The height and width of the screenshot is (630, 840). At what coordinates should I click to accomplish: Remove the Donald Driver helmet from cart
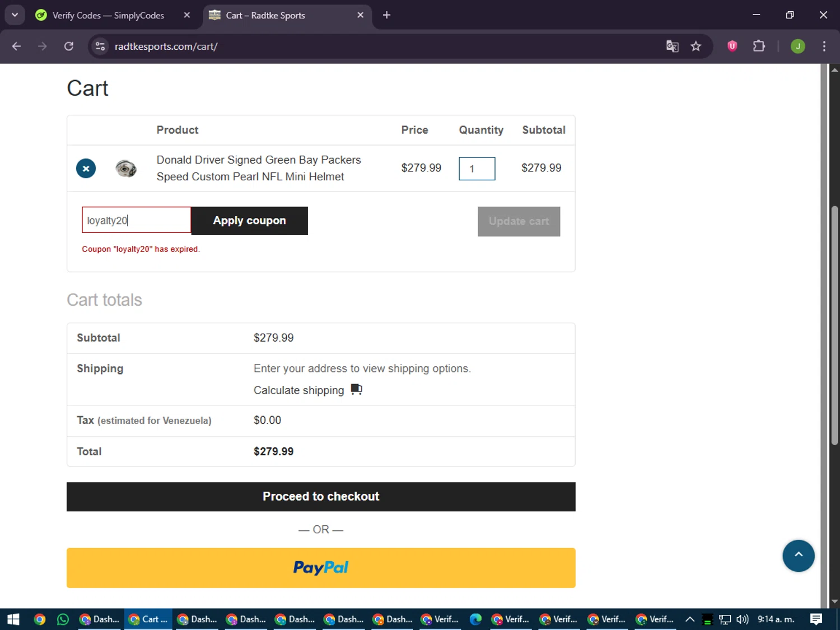86,169
